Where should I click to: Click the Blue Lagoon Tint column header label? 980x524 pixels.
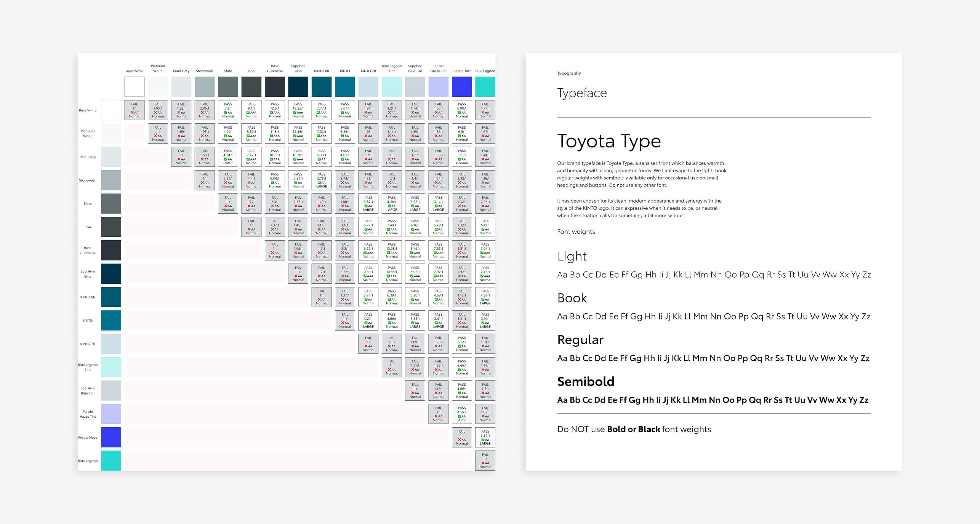click(x=392, y=69)
